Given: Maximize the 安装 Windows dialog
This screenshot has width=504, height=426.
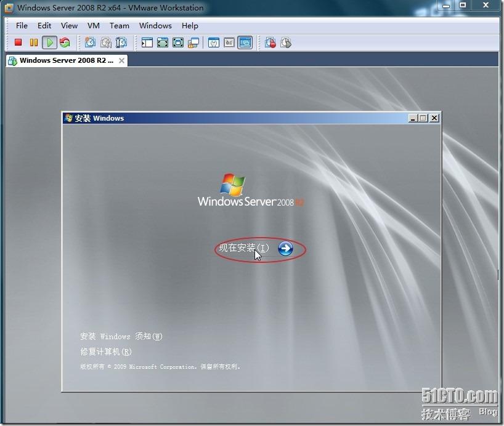Looking at the screenshot, I should [x=423, y=118].
